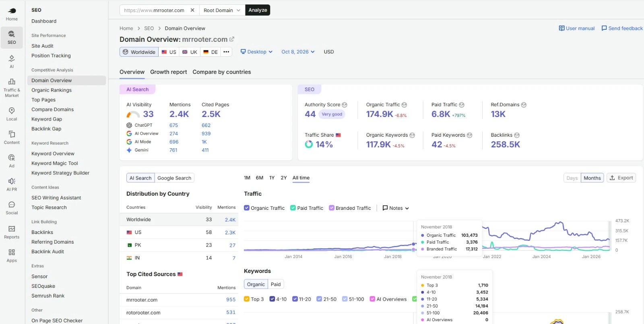Click the Send feedback chat icon
The image size is (644, 324).
(x=604, y=28)
